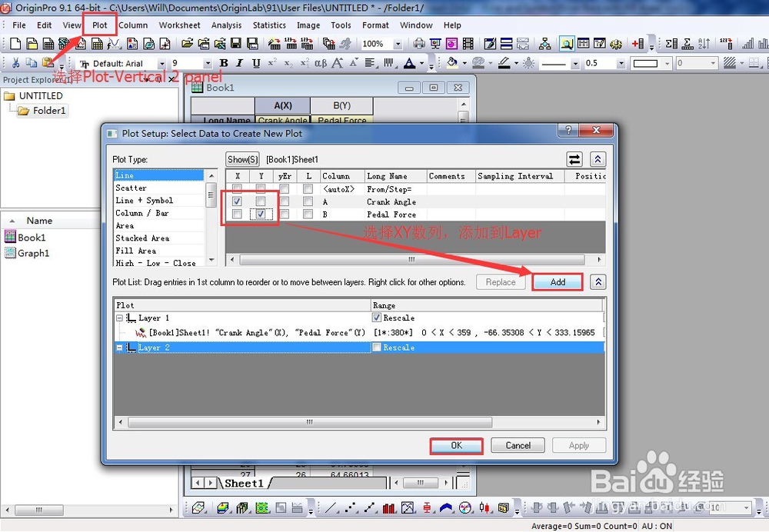Click the Pie chart icon in bottom toolbar
The image size is (769, 532).
pyautogui.click(x=465, y=508)
